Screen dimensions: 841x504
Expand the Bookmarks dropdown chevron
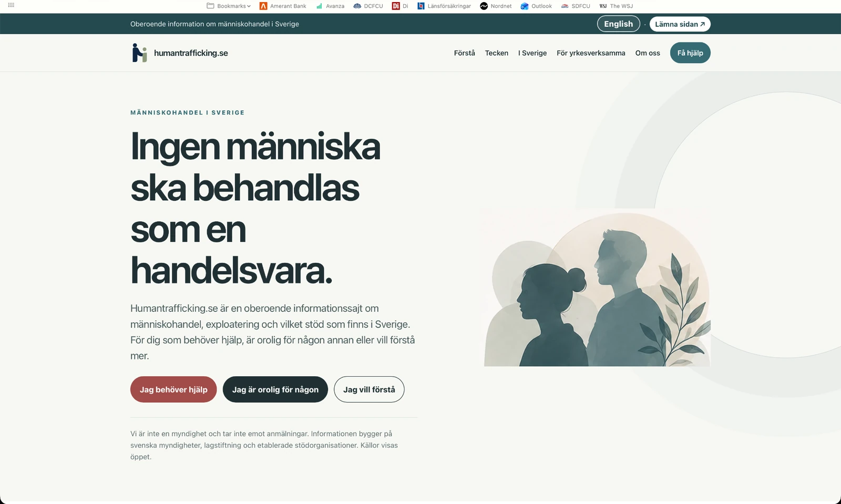(249, 6)
